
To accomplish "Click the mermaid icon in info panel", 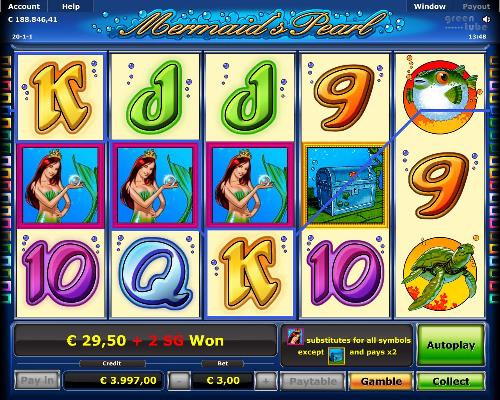I will (x=295, y=336).
